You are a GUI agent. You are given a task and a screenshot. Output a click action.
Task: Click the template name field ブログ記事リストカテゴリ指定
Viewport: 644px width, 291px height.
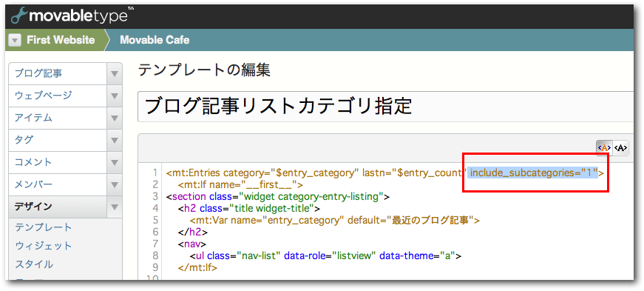(386, 107)
